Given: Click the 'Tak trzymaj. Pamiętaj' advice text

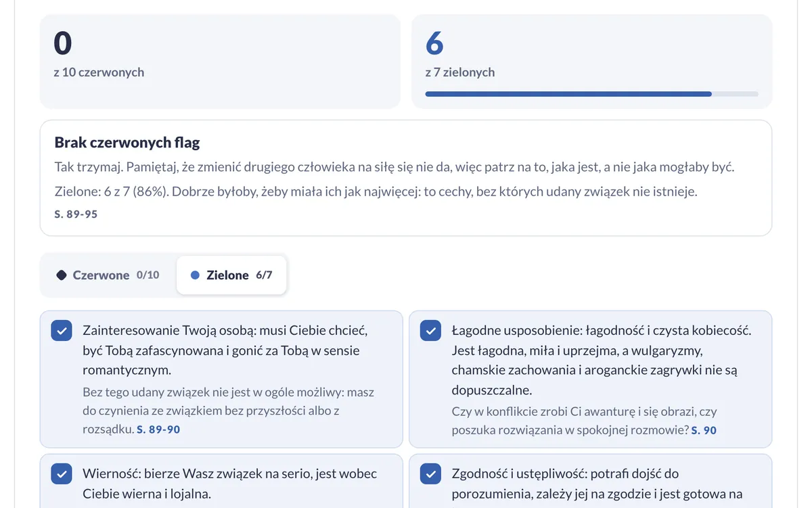Looking at the screenshot, I should (394, 167).
